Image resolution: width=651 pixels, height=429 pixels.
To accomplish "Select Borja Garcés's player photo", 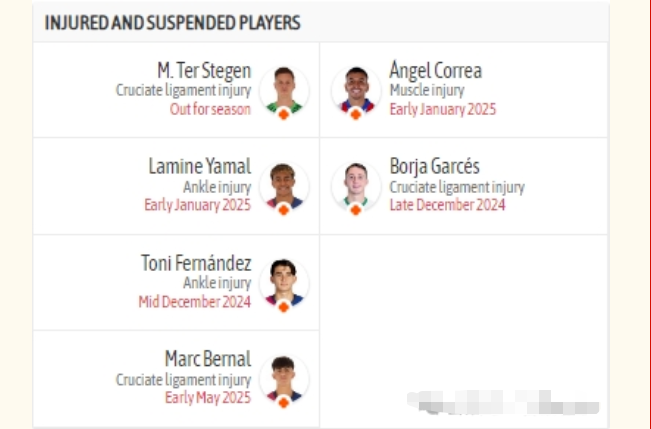I will click(355, 185).
